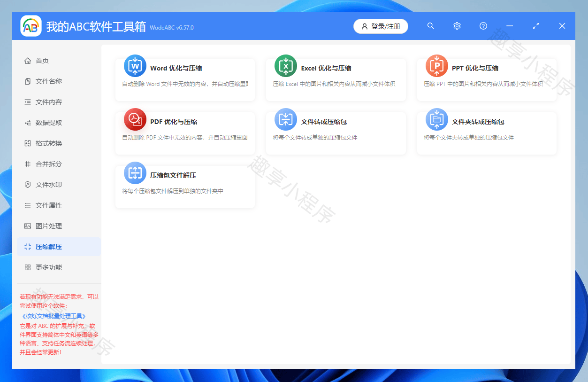Click description '压缩 PPT 中的图片和相关内容'

point(483,84)
